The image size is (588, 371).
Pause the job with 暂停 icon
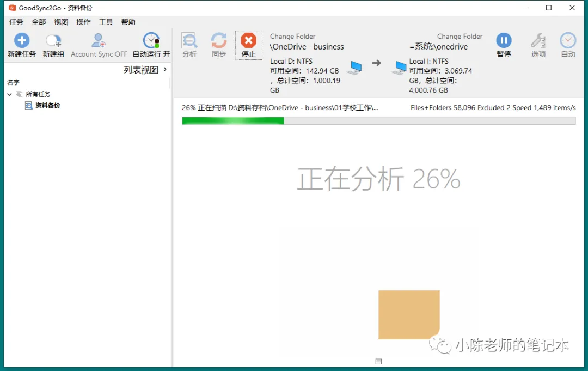tap(504, 40)
